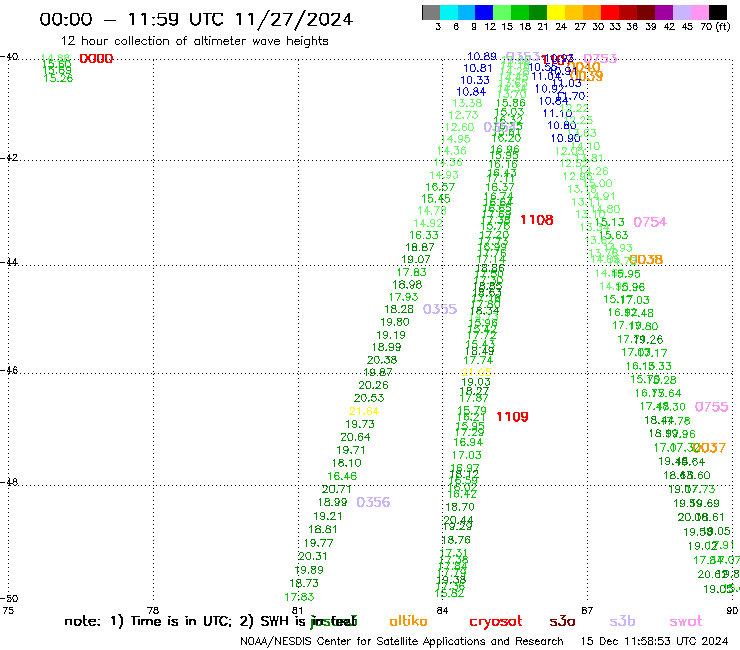Select the pink 0754 time marker
Image resolution: width=740 pixels, height=650 pixels.
point(650,222)
